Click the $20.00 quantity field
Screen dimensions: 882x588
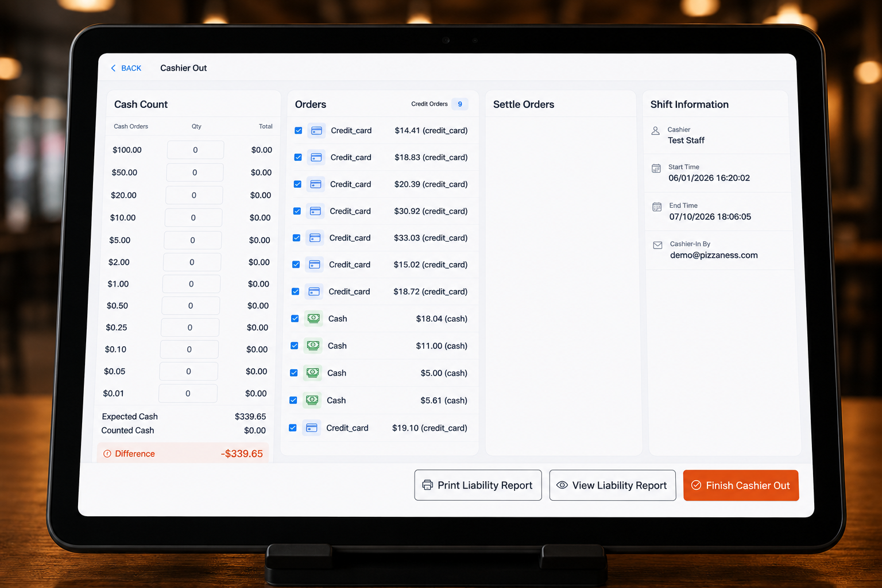click(194, 195)
